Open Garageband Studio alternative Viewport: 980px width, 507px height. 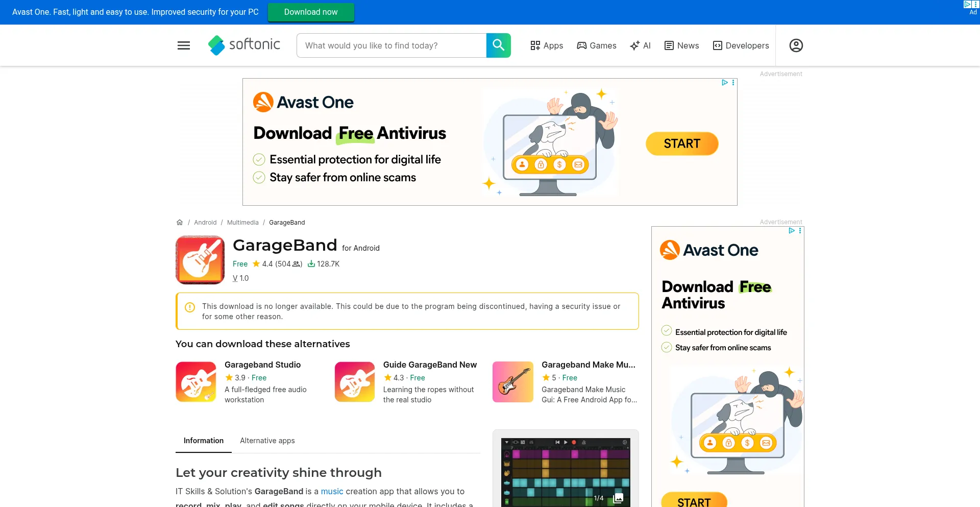(x=262, y=365)
